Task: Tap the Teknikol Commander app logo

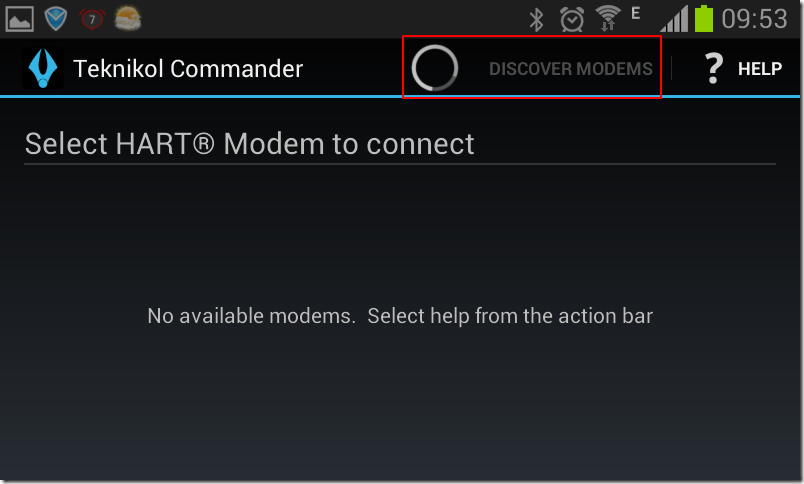Action: [x=43, y=68]
